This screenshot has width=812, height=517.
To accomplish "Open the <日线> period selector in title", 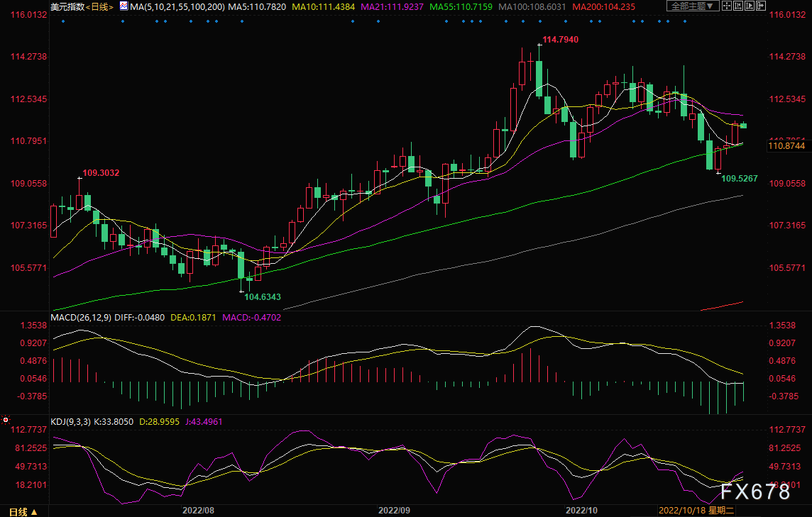I will 98,6.
